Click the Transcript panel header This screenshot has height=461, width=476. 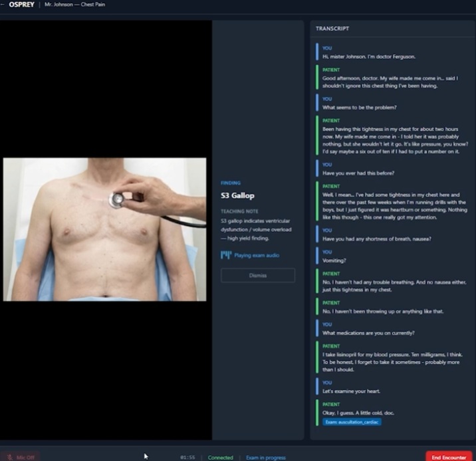332,29
